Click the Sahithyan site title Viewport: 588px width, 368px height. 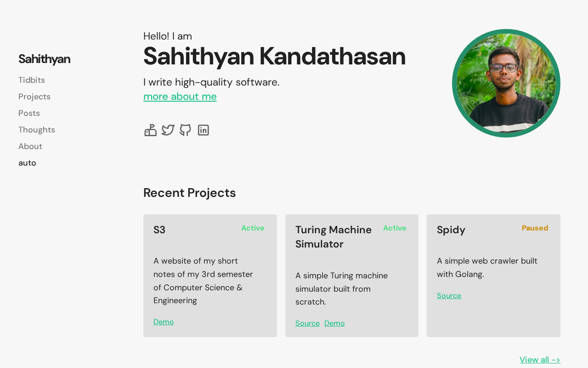coord(44,59)
